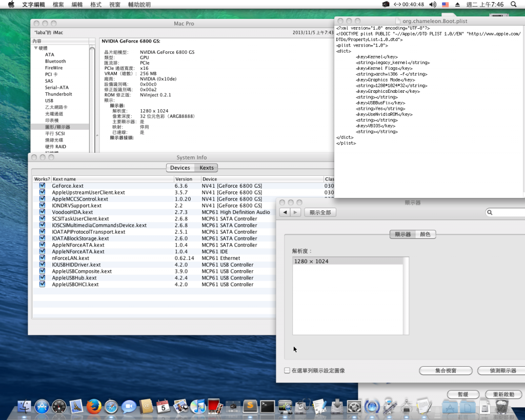Screen dimensions: 525x420
Task: Toggle the Works checkbox for AppleMCCSControl.kext
Action: pyautogui.click(x=42, y=198)
